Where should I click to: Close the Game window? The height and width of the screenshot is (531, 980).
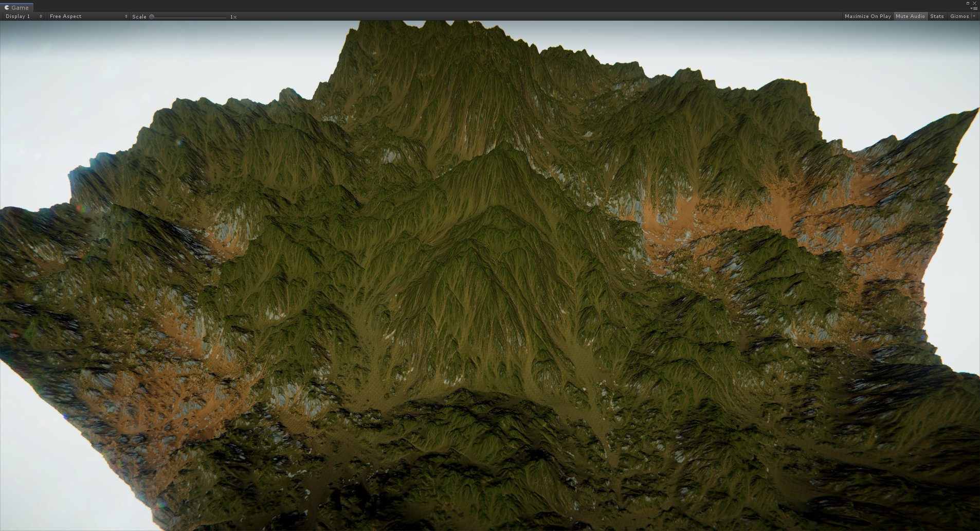point(974,3)
